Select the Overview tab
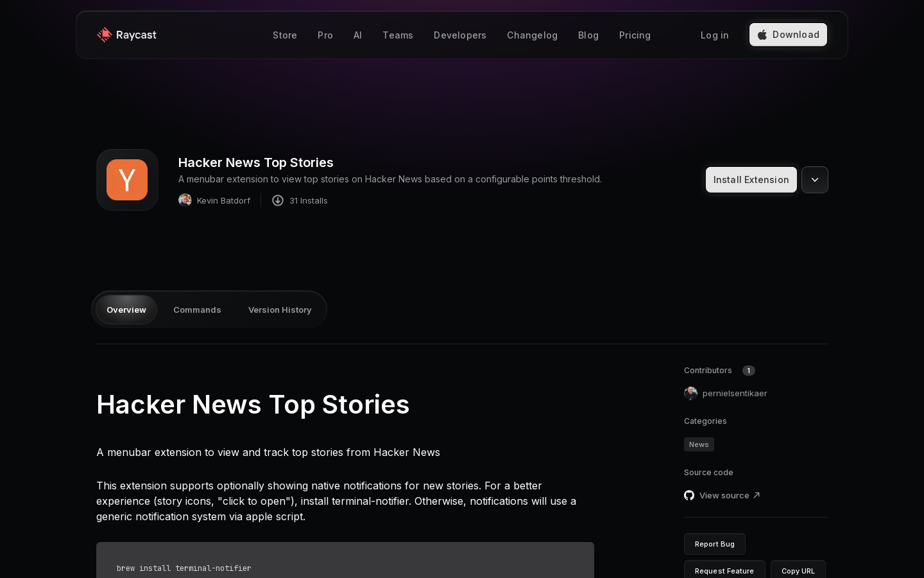 tap(126, 310)
